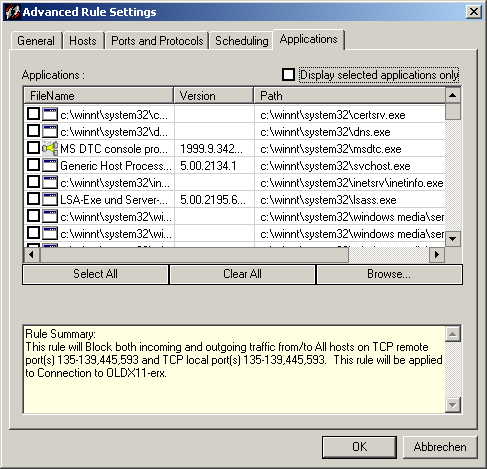Click the MS DTC console program icon
This screenshot has height=469, width=487.
[50, 148]
